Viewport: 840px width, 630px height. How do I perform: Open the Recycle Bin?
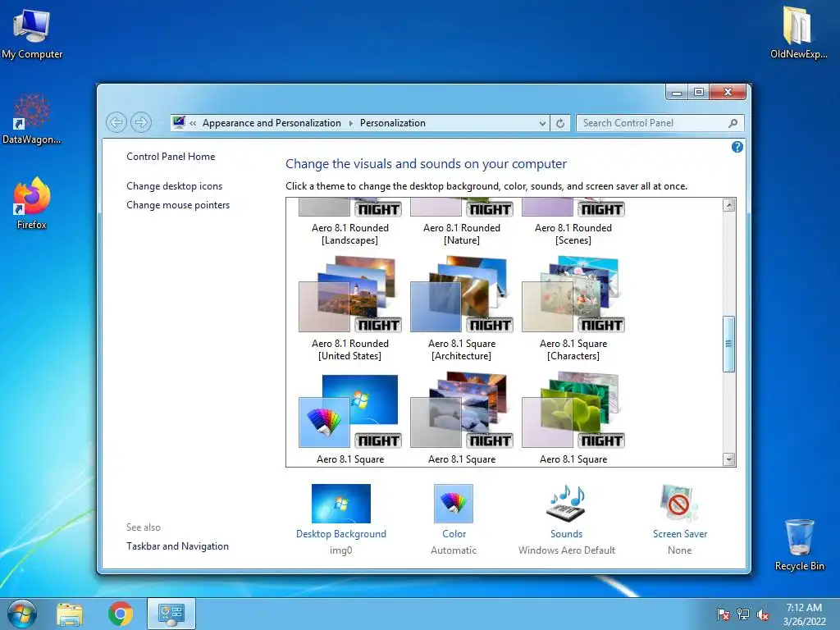point(799,545)
